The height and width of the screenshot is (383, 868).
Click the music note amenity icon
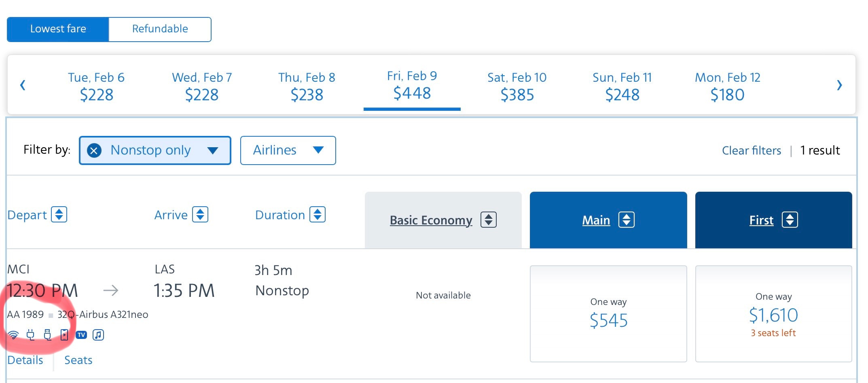click(x=98, y=335)
